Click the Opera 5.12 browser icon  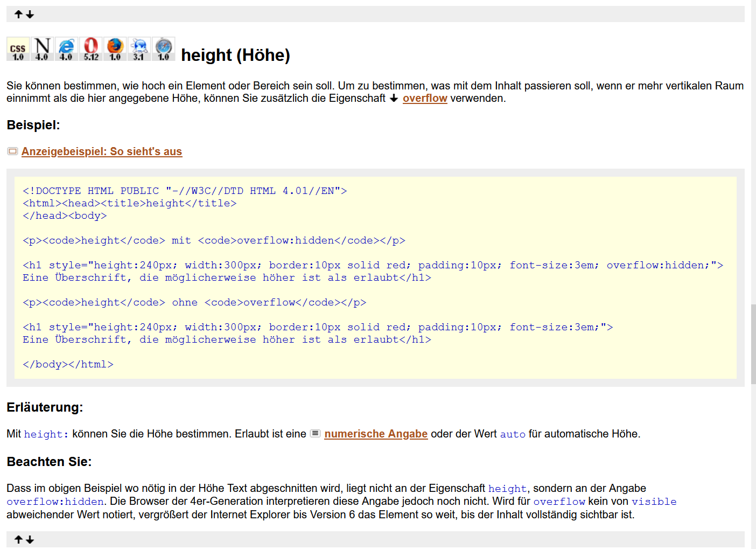[x=91, y=49]
